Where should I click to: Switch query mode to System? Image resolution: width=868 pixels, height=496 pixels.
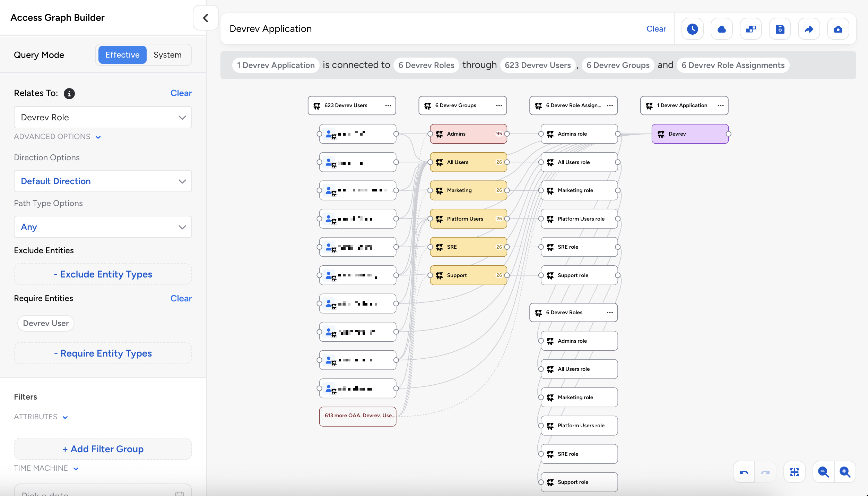pos(167,55)
